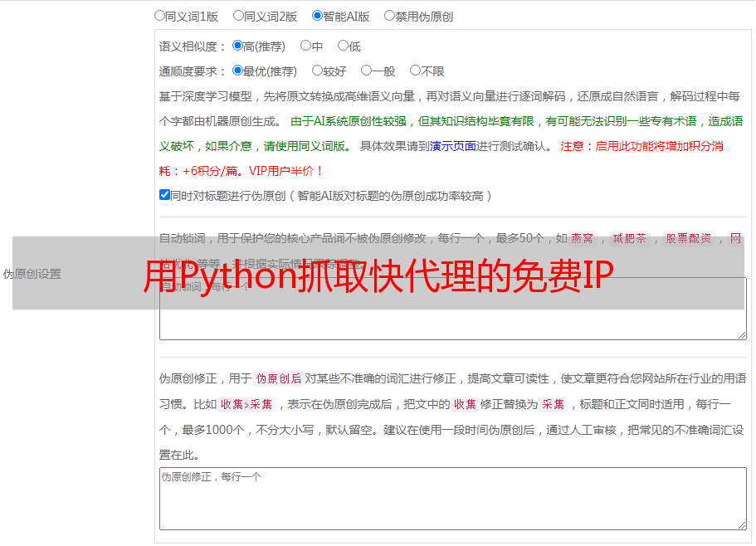The width and height of the screenshot is (756, 546).
Task: Click the resize grip of 伪原创修正 textarea
Action: click(742, 525)
